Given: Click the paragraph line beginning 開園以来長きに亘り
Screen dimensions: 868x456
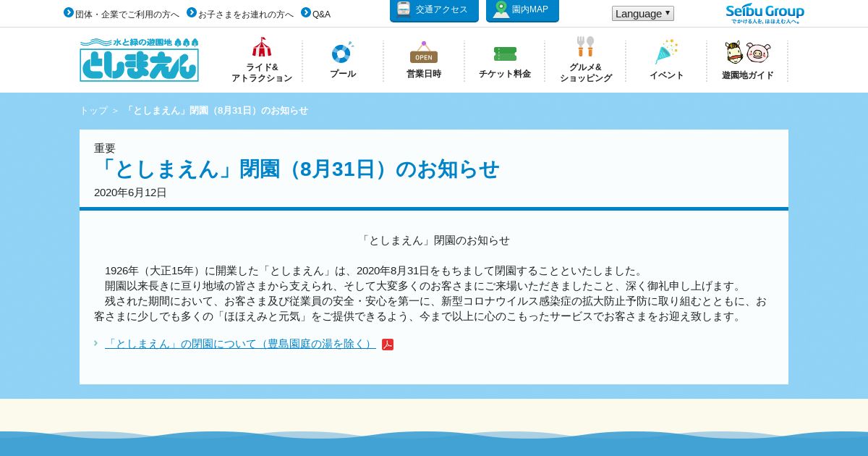Looking at the screenshot, I should tap(424, 286).
